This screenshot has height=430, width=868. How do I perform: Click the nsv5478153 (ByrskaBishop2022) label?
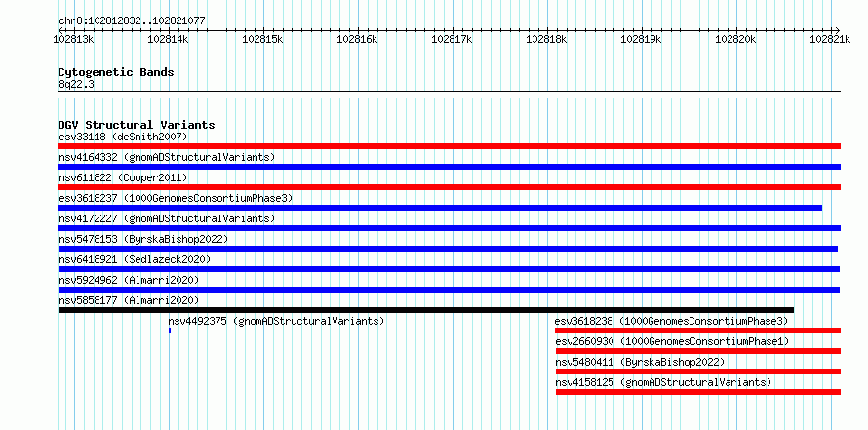[143, 239]
